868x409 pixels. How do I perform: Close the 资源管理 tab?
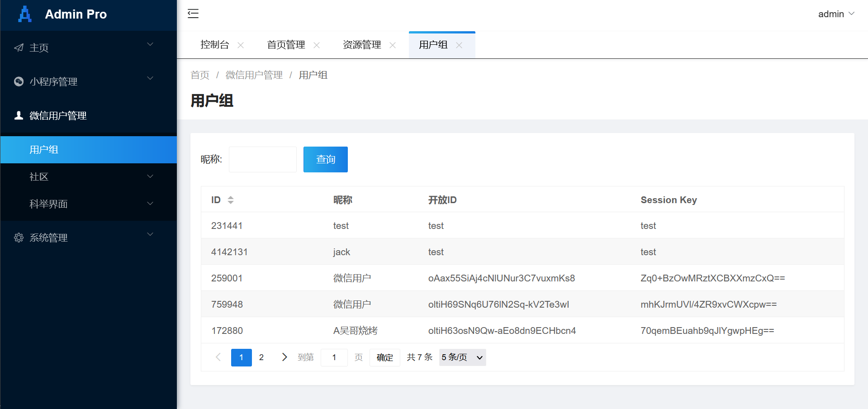tap(393, 45)
